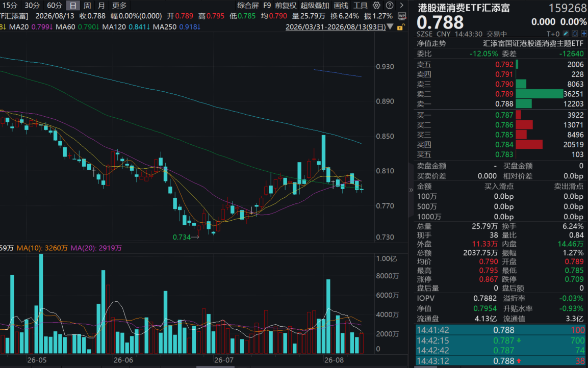This screenshot has width=588, height=368.
Task: Click the 溢折率 value -0.03%
Action: 571,298
